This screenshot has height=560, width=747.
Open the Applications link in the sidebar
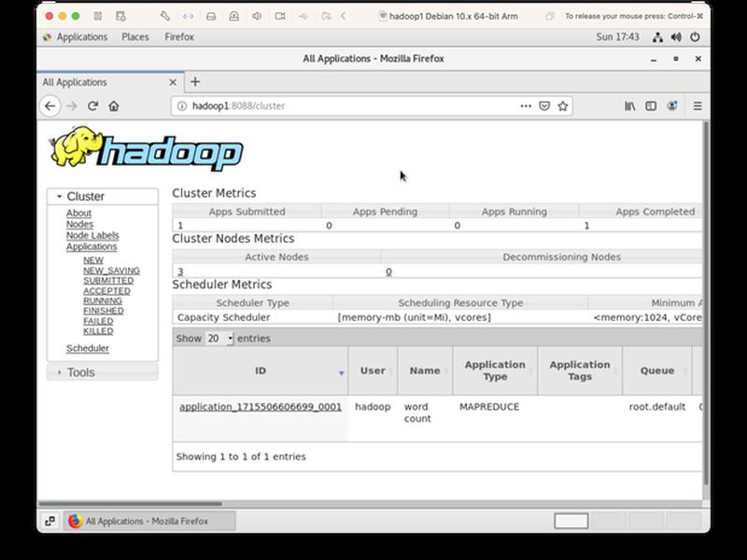click(92, 246)
